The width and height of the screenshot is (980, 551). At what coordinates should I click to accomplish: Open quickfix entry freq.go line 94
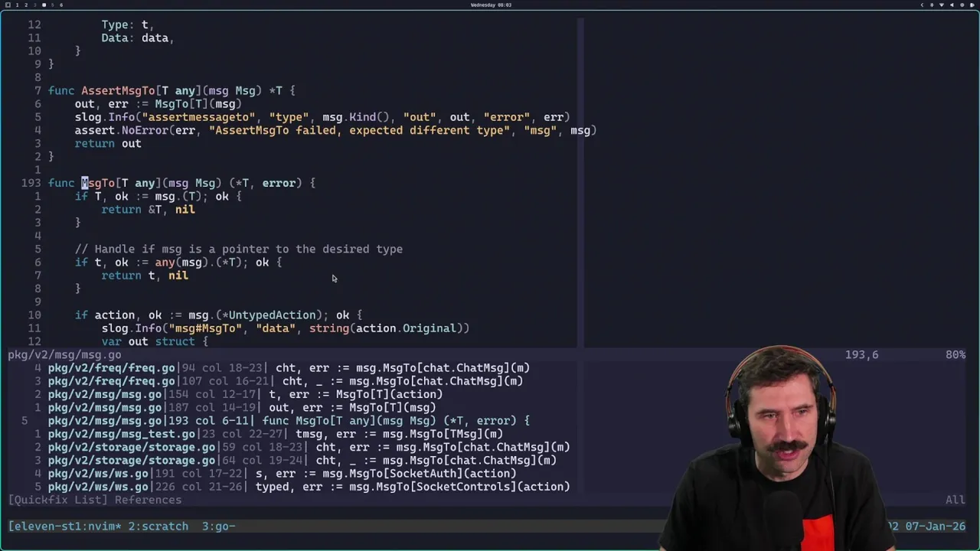click(289, 368)
